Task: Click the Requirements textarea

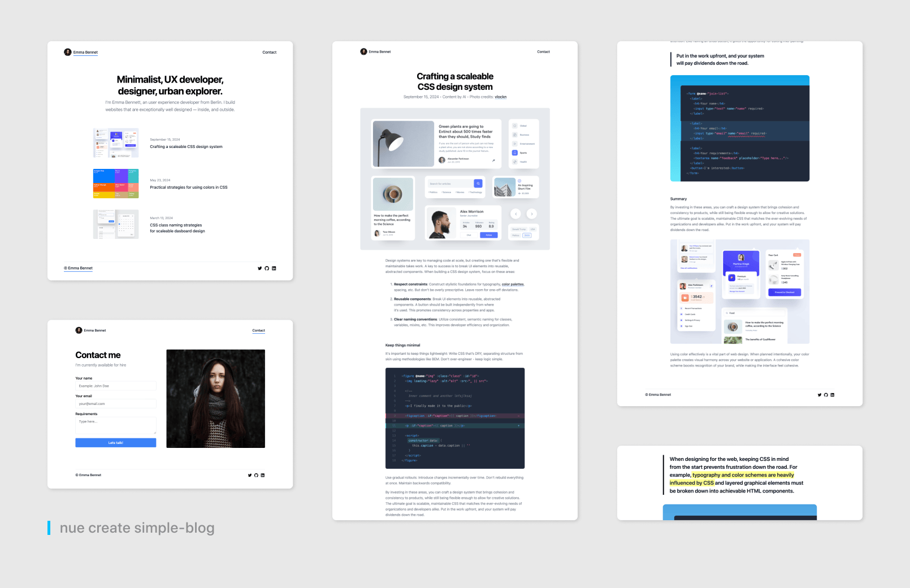Action: coord(116,426)
